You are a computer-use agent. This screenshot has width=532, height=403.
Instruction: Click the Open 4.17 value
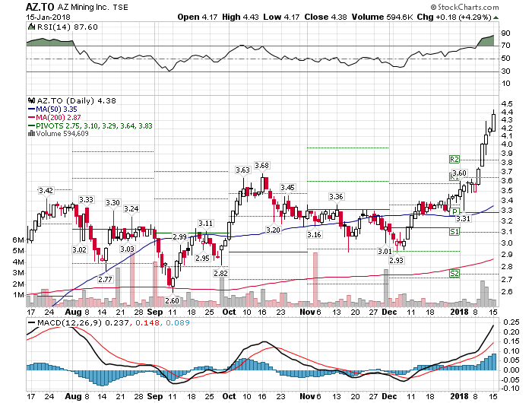(x=197, y=17)
